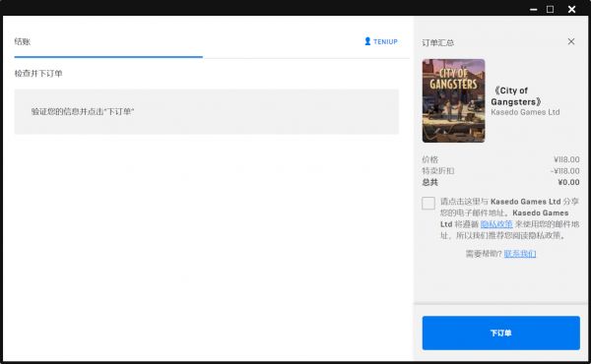Enable email sharing with Kasedo Games checkbox
This screenshot has width=591, height=364.
coord(428,203)
